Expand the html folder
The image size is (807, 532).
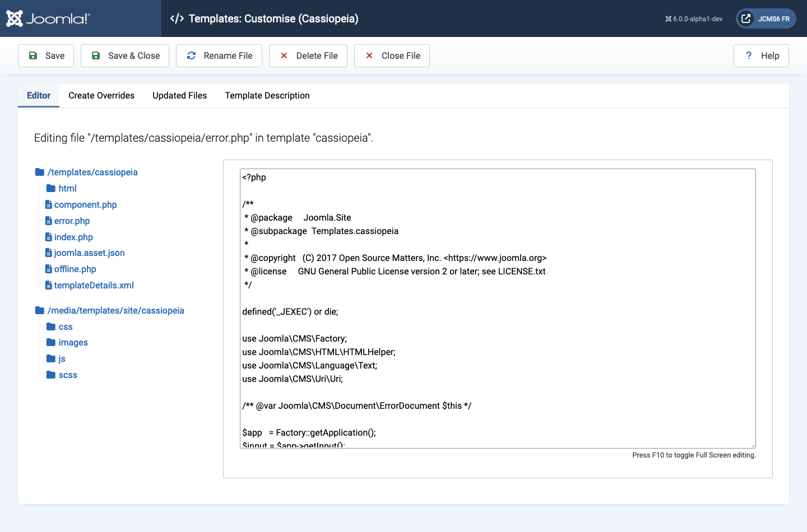pyautogui.click(x=61, y=188)
